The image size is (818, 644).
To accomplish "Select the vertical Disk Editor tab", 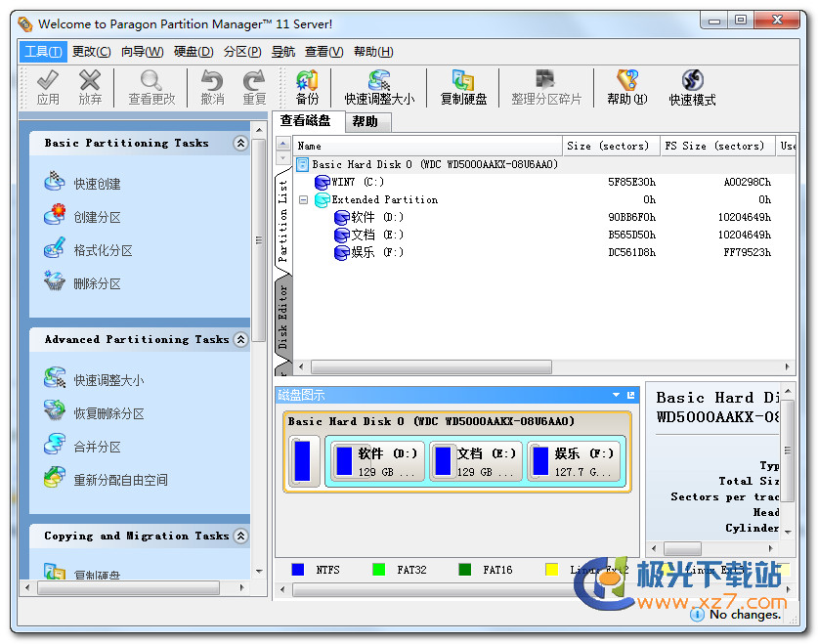I will click(x=282, y=317).
